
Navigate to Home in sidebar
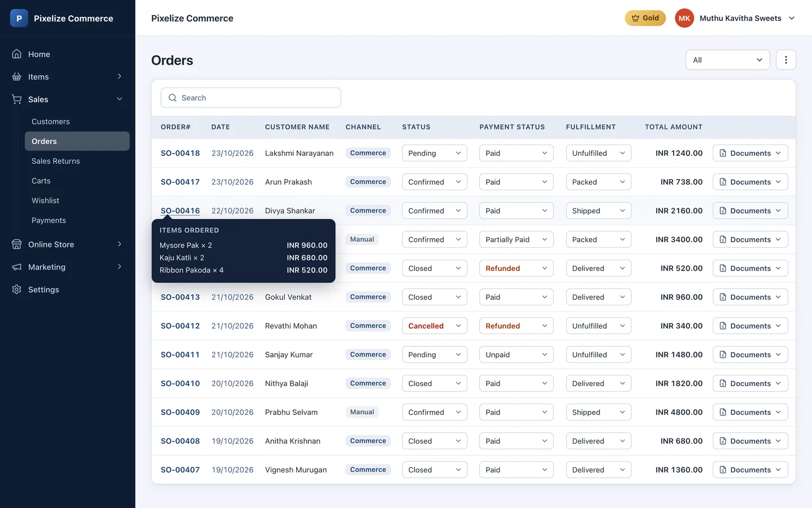[x=68, y=54]
